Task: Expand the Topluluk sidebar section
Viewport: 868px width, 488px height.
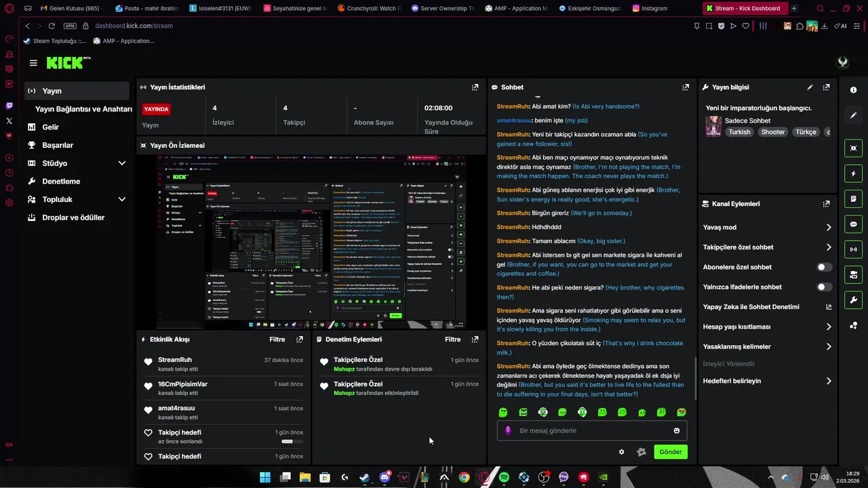Action: coord(122,199)
